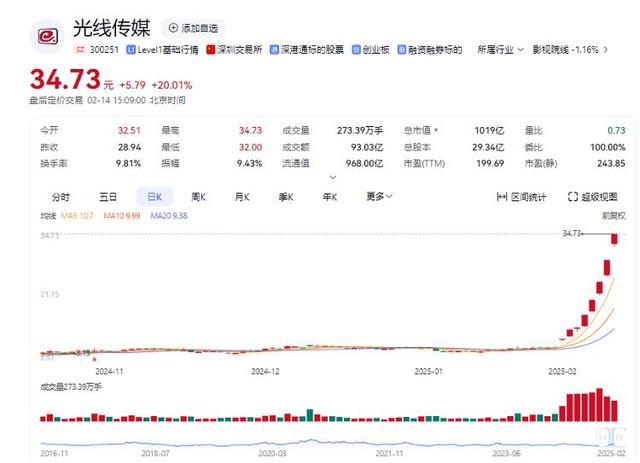Click the 9.81% turnover rate value
Viewport: 640px width, 463px height.
128,163
